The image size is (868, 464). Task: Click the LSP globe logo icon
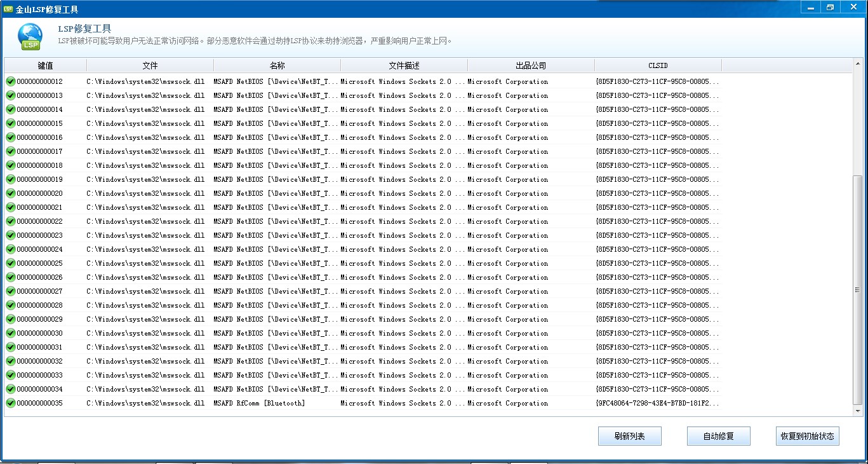(x=30, y=37)
